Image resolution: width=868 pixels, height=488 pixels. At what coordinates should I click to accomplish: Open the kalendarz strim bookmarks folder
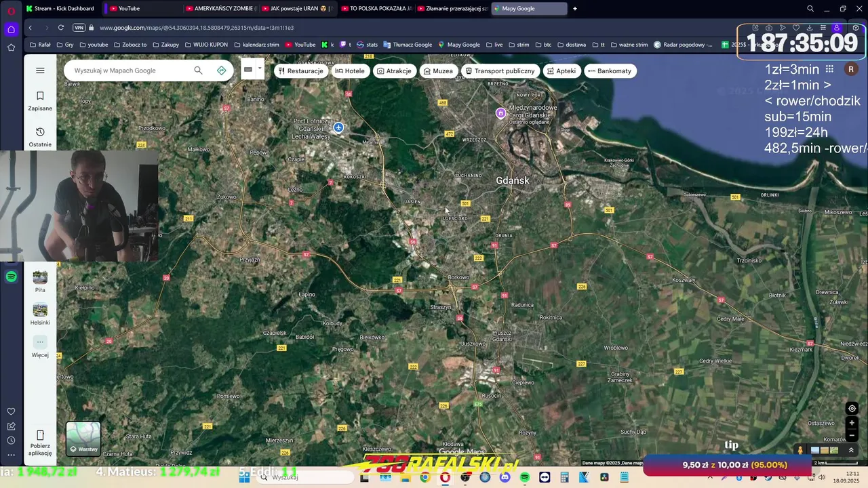point(256,45)
